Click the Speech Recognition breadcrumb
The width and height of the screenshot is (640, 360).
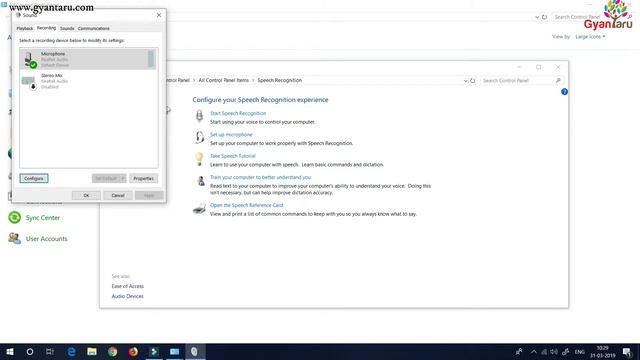point(280,80)
